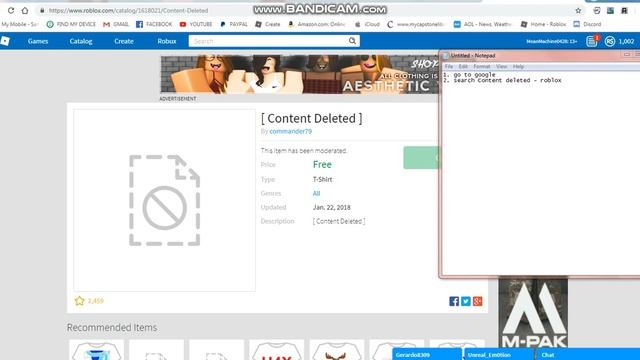Click the green Get button

point(421,158)
